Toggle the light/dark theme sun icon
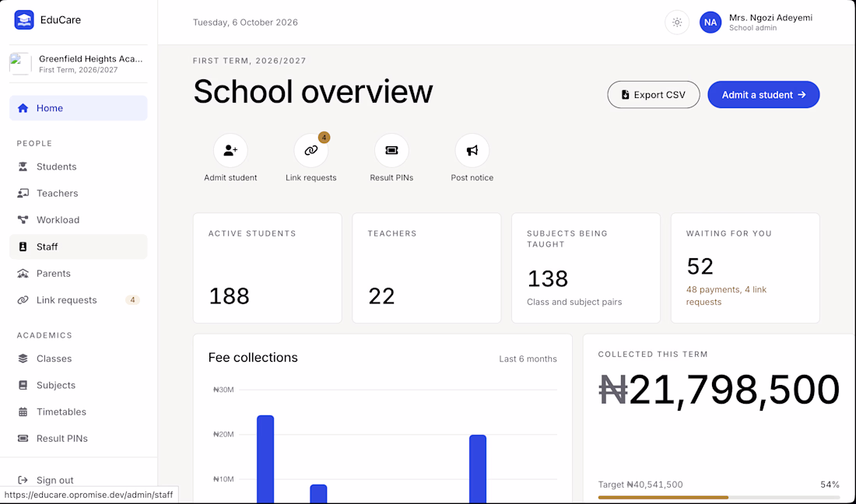856x504 pixels. [677, 23]
